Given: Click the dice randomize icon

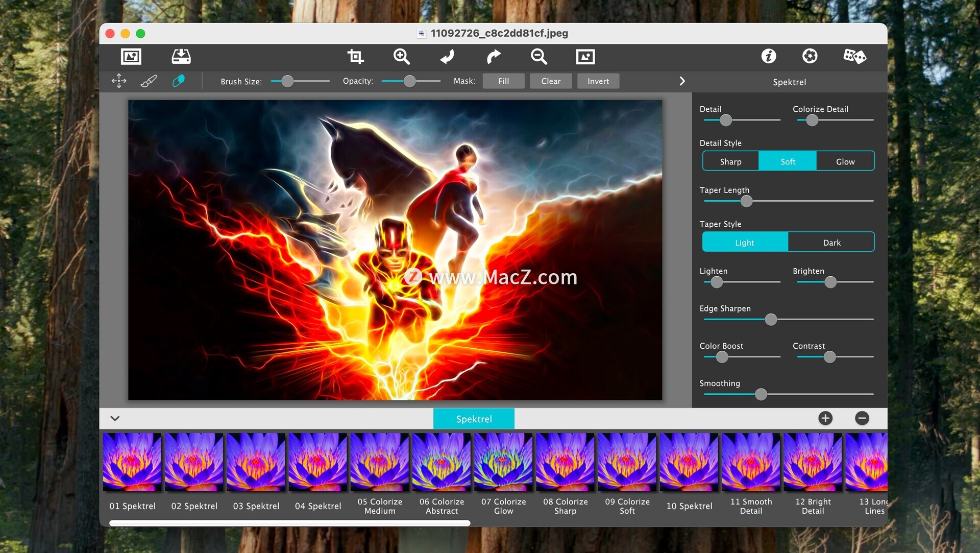Looking at the screenshot, I should coord(855,56).
